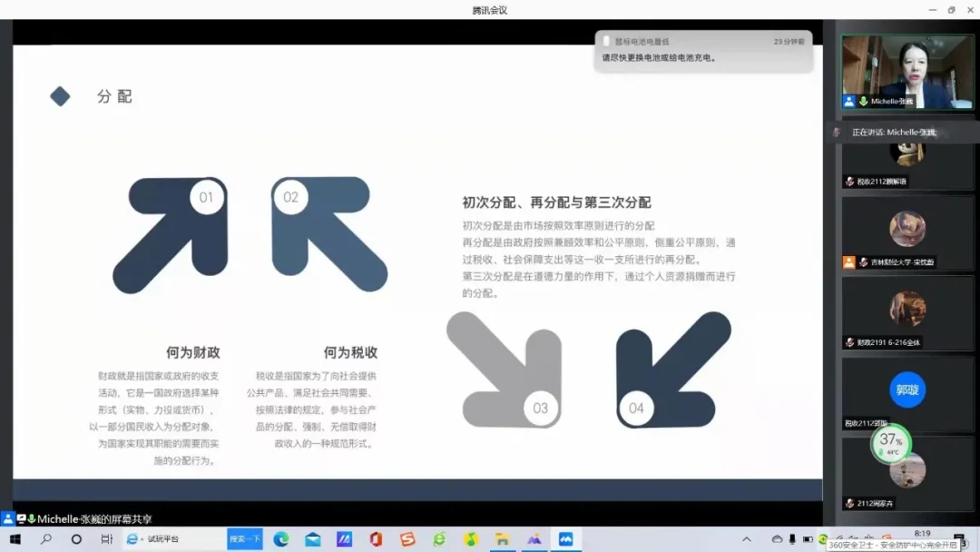
Task: Select Michelle-张巍's video thumbnail
Action: tap(895, 71)
